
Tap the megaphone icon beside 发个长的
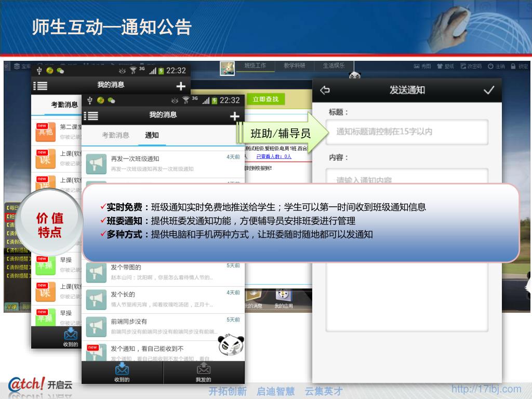pos(96,300)
